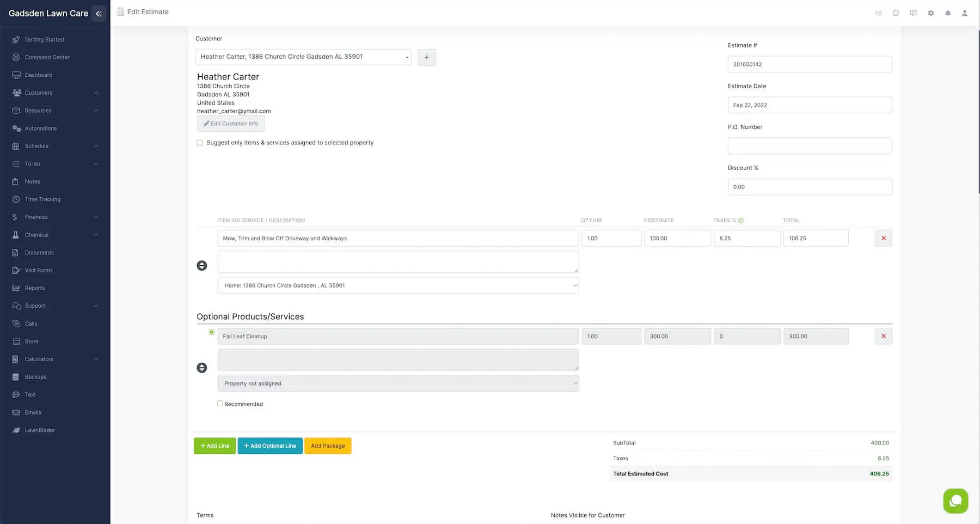
Task: Open the task list icon in top bar
Action: pyautogui.click(x=878, y=13)
